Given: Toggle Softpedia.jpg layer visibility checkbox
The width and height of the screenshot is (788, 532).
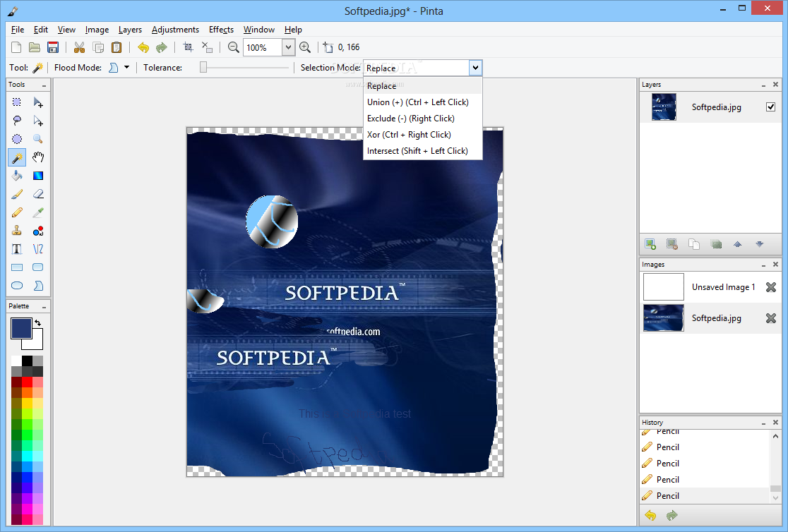Looking at the screenshot, I should coord(770,107).
